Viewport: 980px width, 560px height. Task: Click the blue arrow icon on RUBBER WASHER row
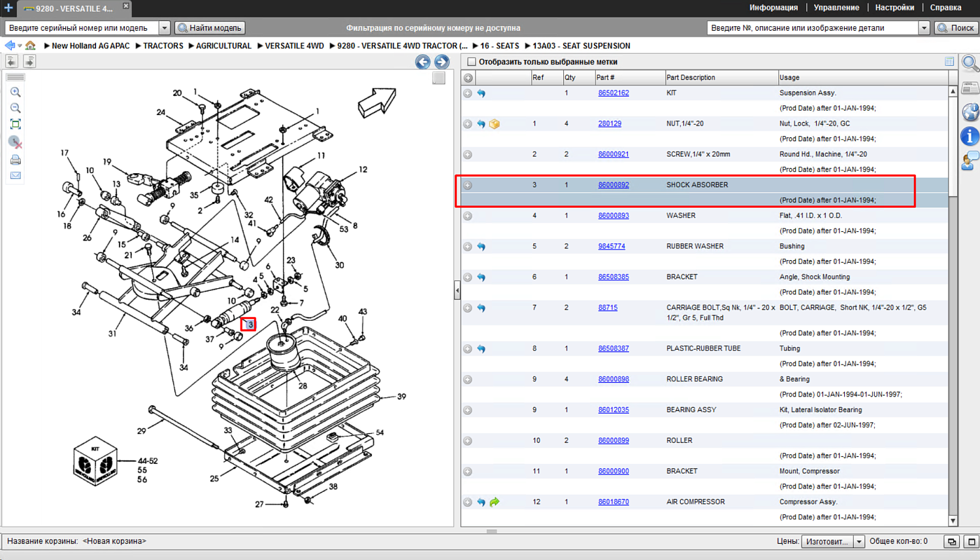[x=482, y=247]
